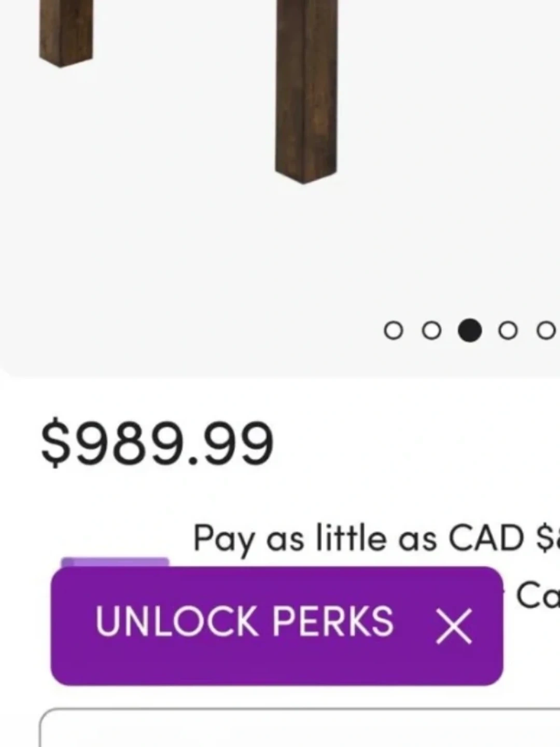Image resolution: width=560 pixels, height=747 pixels.
Task: Tap the UNLOCK PERKS button label
Action: [x=244, y=621]
